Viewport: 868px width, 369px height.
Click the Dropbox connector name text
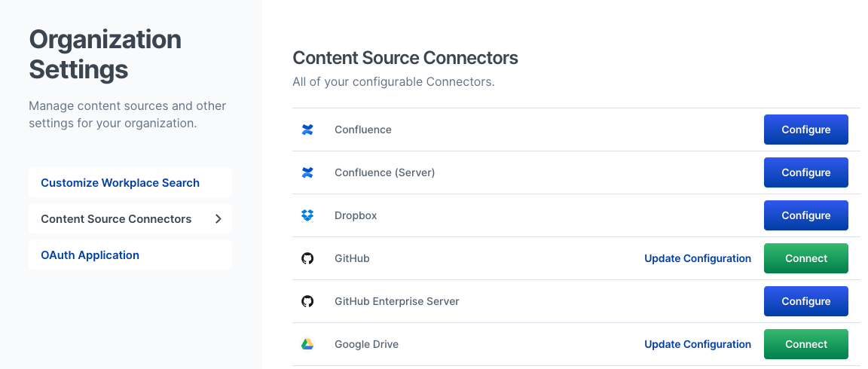tap(356, 215)
